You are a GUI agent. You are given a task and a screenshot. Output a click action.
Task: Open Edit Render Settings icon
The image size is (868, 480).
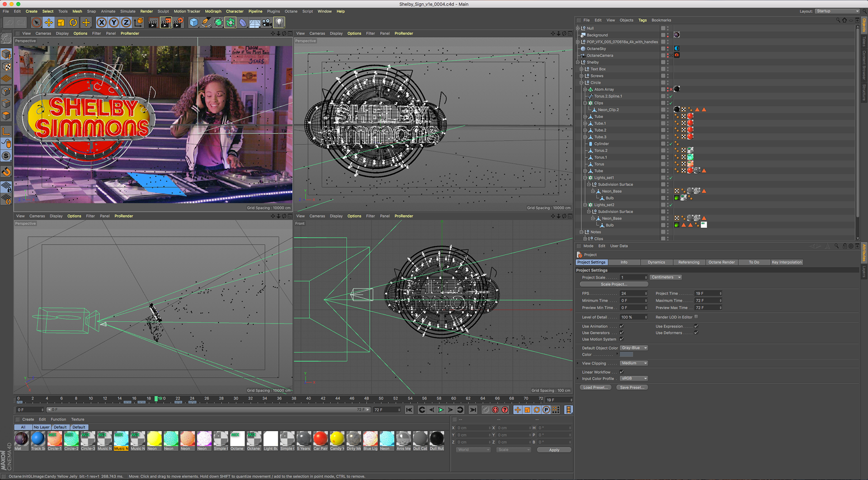[178, 22]
